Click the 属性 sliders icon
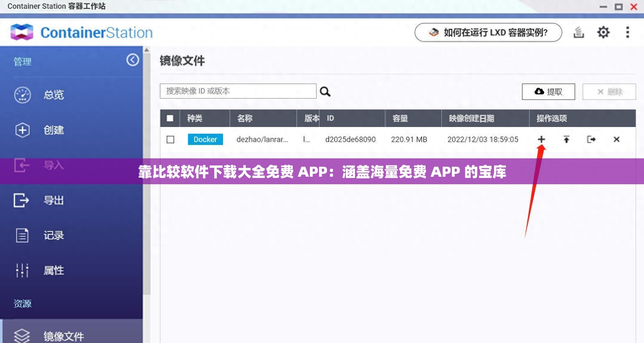644x343 pixels. pos(22,270)
